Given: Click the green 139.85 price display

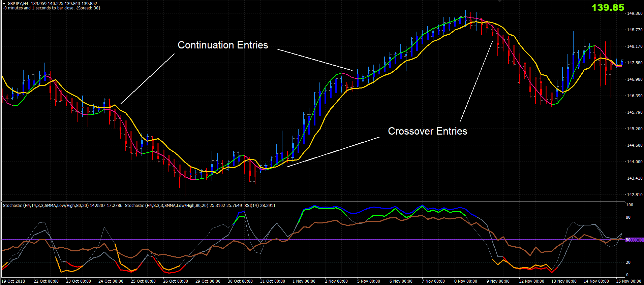Looking at the screenshot, I should click(608, 7).
